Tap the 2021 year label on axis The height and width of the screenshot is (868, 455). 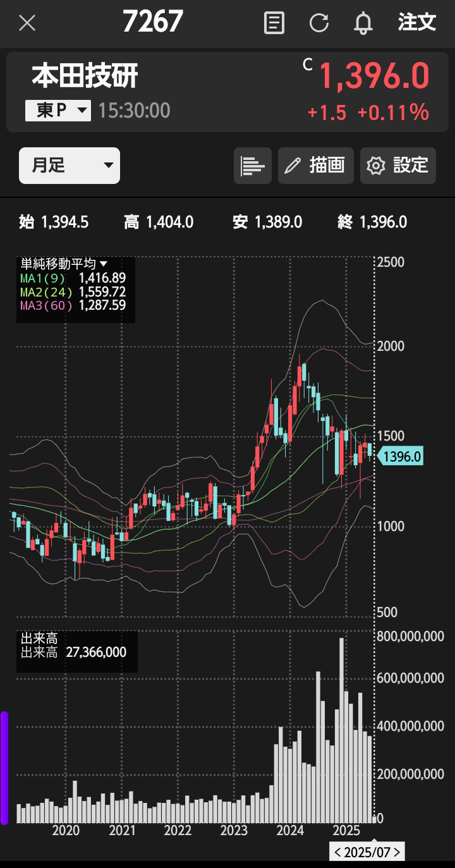121,830
